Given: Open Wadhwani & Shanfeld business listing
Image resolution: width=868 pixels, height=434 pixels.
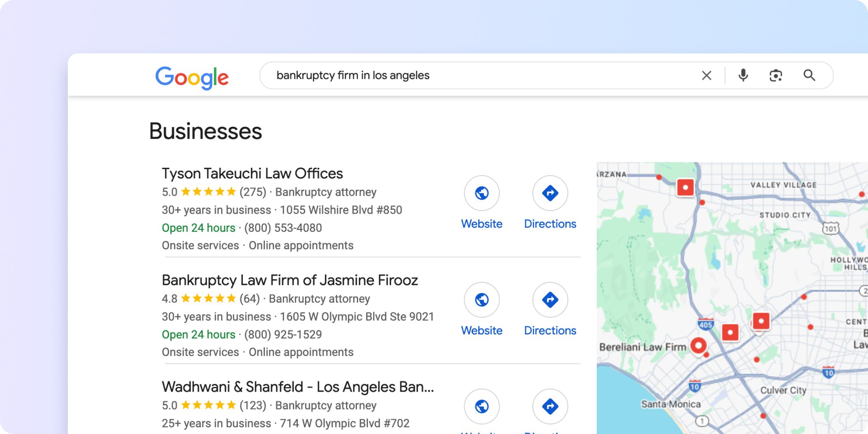Looking at the screenshot, I should (x=298, y=387).
